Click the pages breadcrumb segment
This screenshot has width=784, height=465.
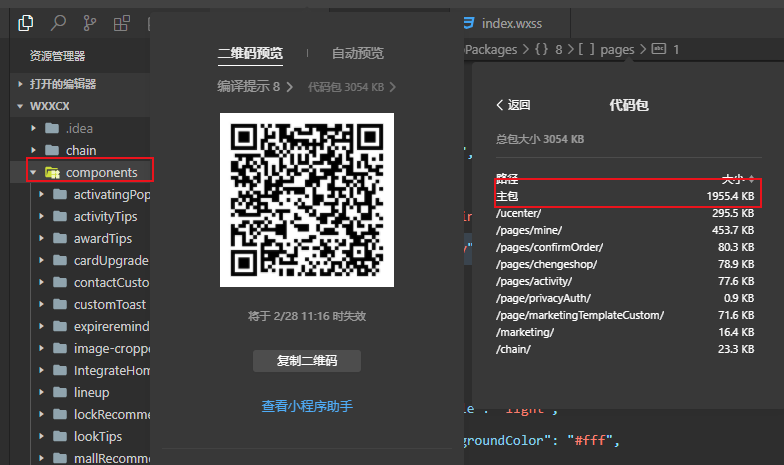pos(617,50)
